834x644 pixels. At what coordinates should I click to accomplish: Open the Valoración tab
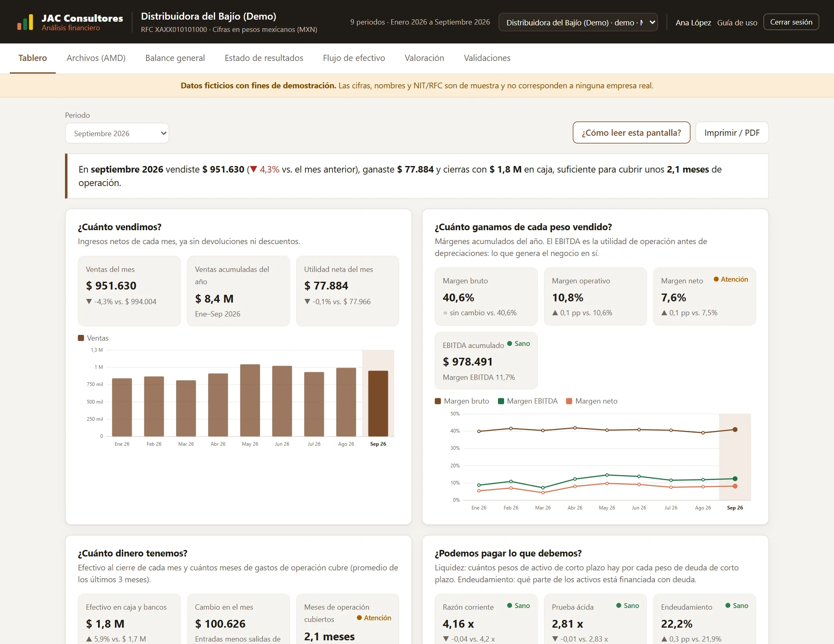click(424, 58)
